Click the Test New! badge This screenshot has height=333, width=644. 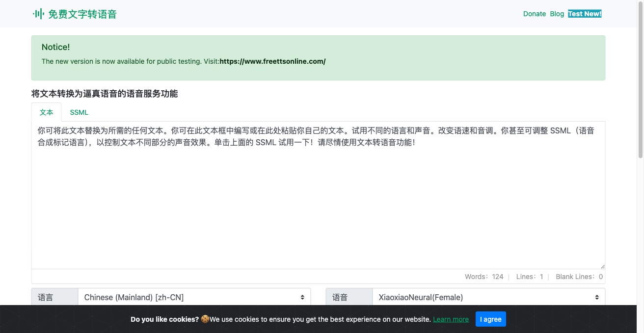pyautogui.click(x=584, y=14)
